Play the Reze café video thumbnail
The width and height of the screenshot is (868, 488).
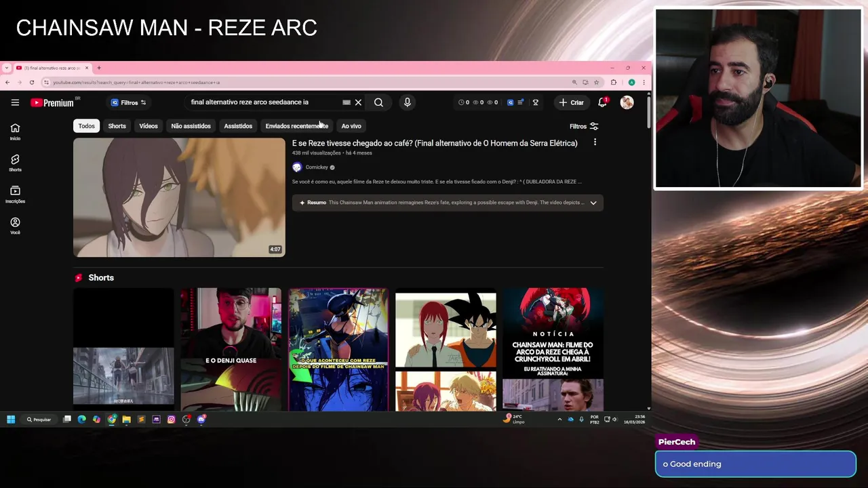(x=179, y=197)
